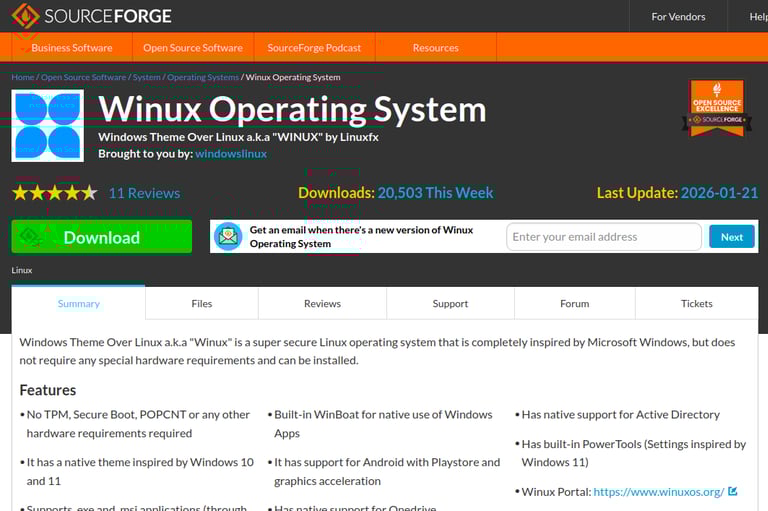Open the 11 Reviews link
The height and width of the screenshot is (511, 768).
pos(144,193)
